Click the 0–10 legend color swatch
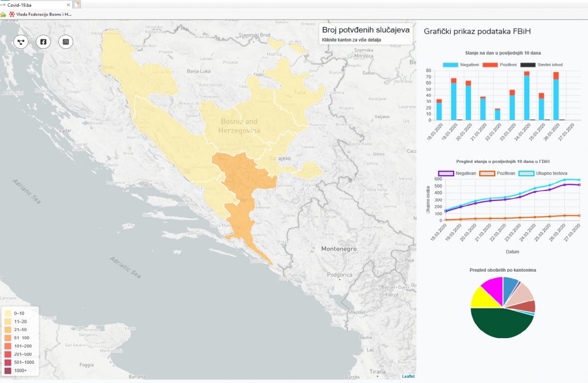 coord(8,313)
